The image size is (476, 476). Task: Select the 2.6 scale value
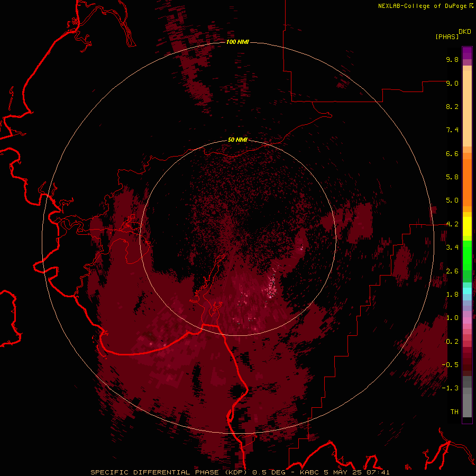[452, 271]
